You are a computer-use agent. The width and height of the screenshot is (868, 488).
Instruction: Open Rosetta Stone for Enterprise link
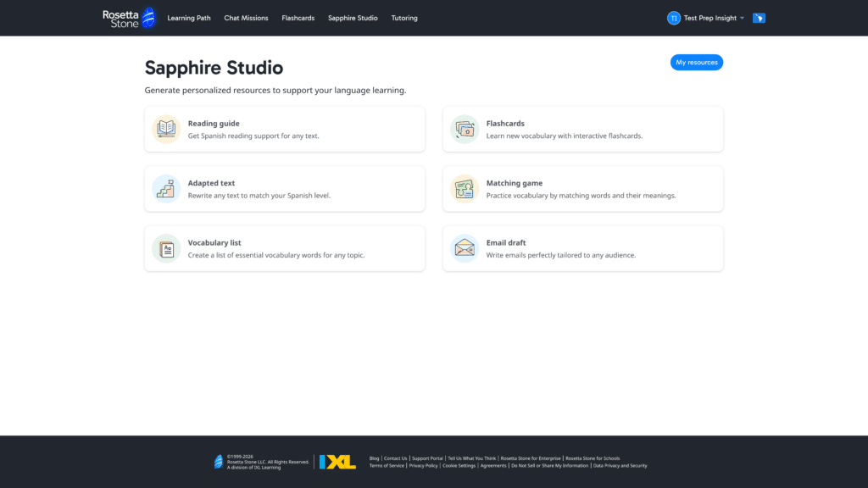531,458
